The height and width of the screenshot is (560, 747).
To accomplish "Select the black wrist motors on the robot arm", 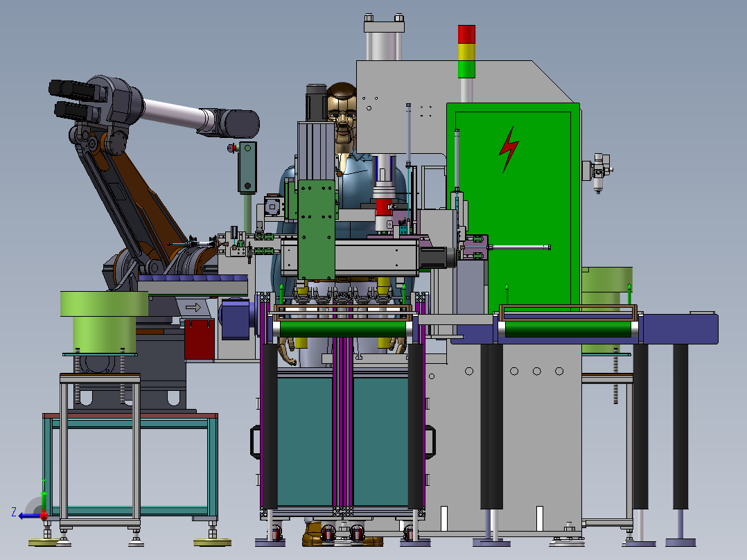I will point(76,100).
